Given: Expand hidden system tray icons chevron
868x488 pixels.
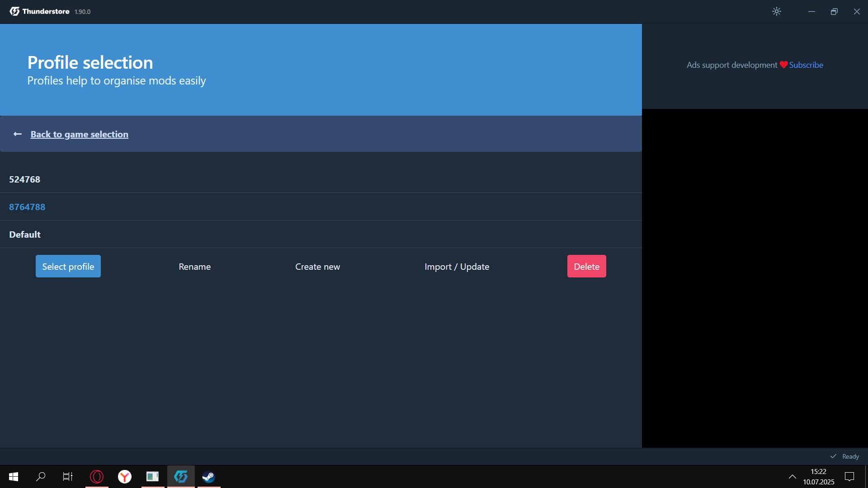Looking at the screenshot, I should pyautogui.click(x=793, y=477).
